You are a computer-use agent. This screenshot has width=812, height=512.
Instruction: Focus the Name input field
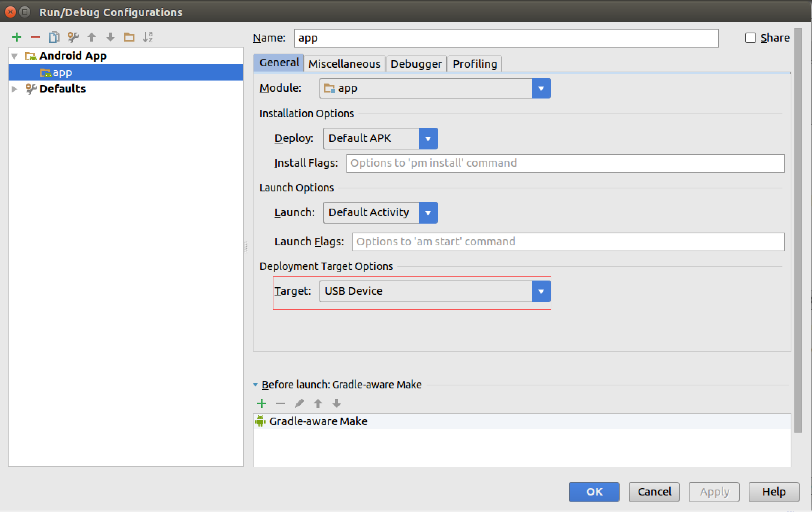pos(506,38)
